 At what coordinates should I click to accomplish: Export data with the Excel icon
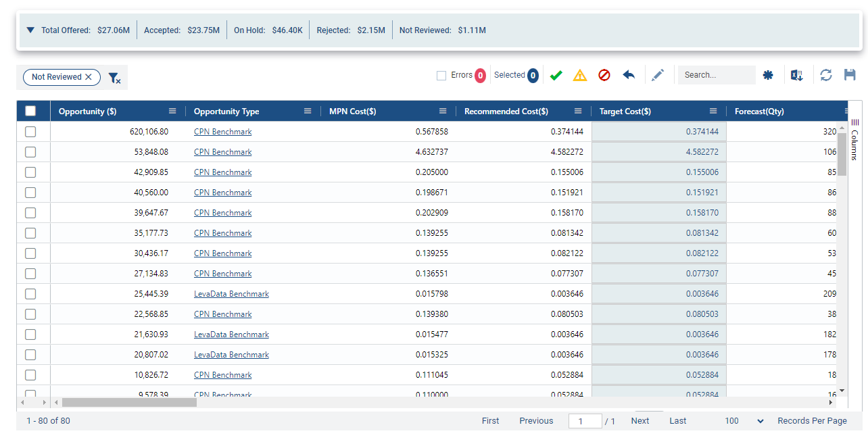click(797, 75)
